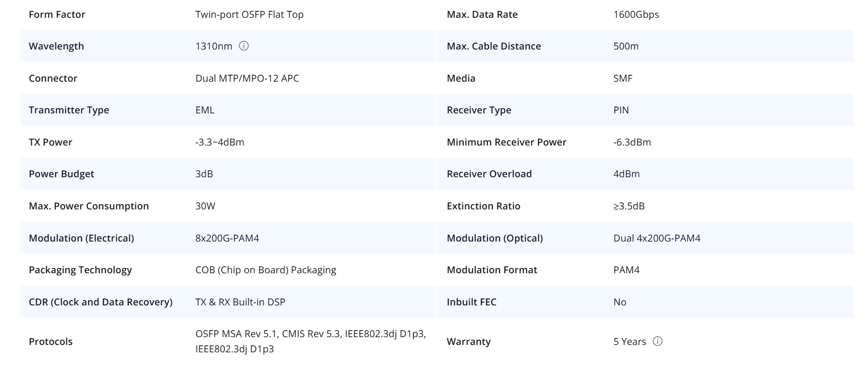Click the info icon next to 5 Years warranty
Viewport: 868px width, 371px height.
coord(658,341)
